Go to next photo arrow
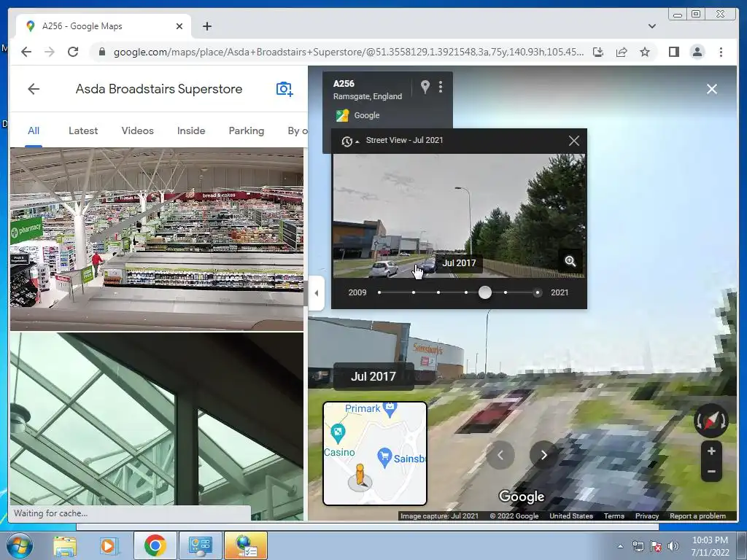 tap(543, 455)
